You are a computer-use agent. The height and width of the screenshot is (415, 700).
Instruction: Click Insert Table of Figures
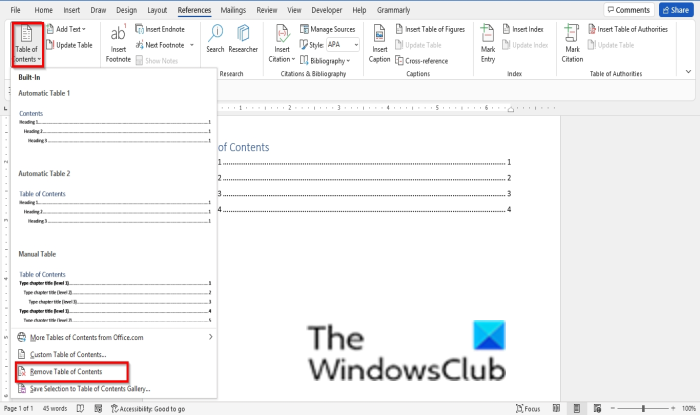click(x=430, y=29)
